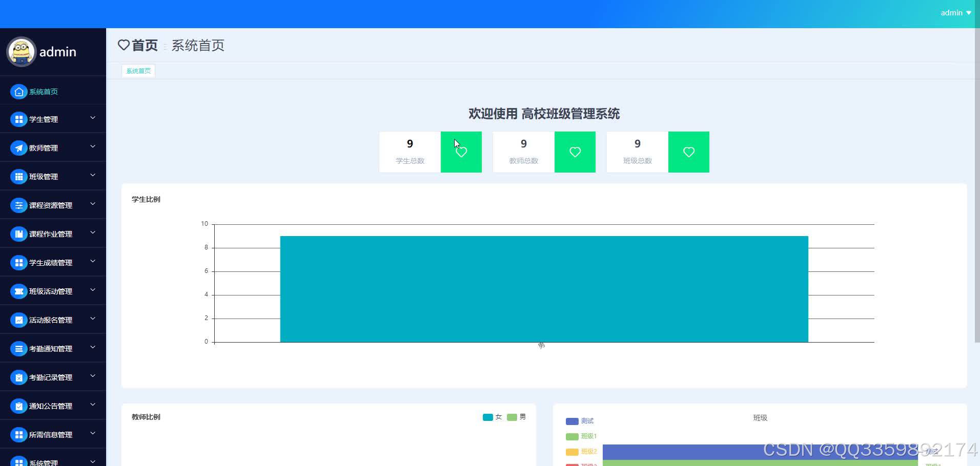Click the teal bar in 学生比例 chart
980x466 pixels.
pyautogui.click(x=544, y=289)
